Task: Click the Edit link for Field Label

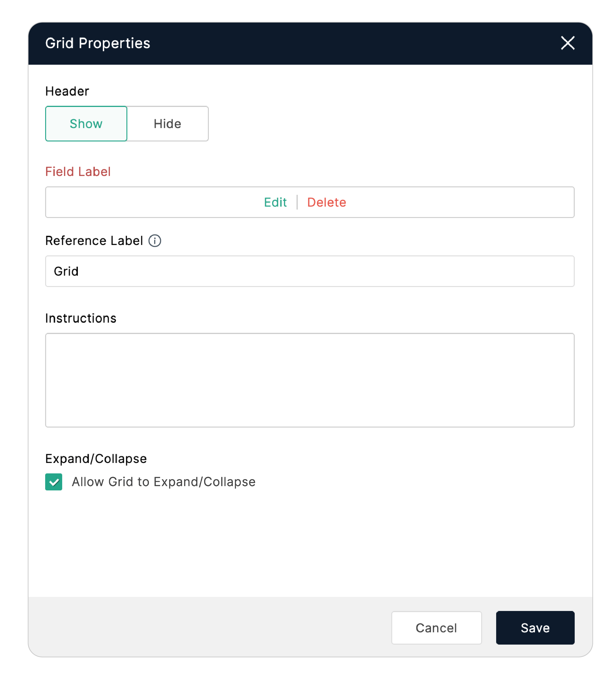Action: pos(275,202)
